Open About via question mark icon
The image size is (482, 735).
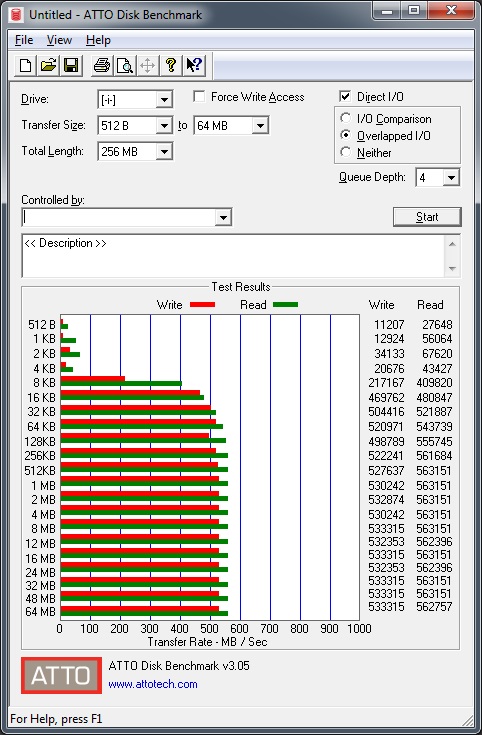point(171,65)
